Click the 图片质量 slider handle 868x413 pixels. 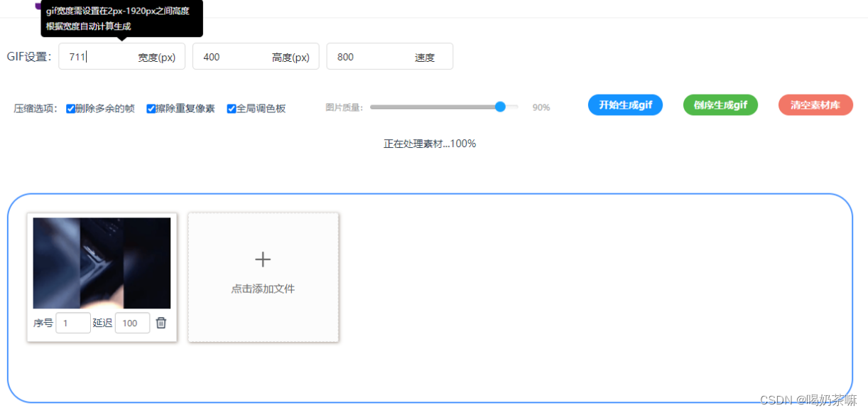tap(500, 107)
